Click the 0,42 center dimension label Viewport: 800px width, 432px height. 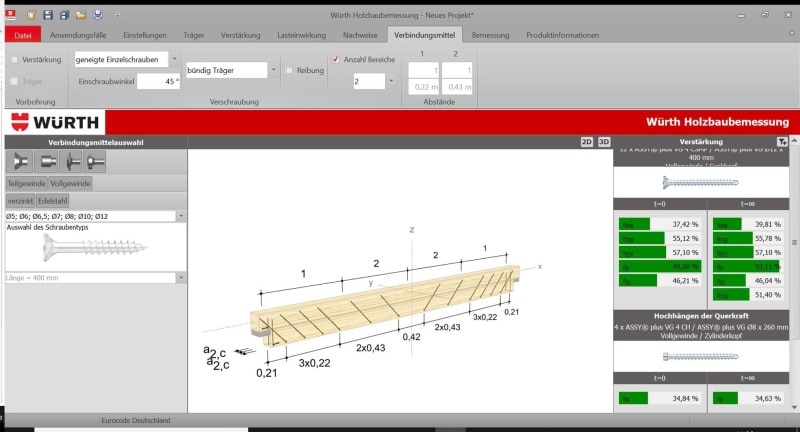tap(411, 337)
